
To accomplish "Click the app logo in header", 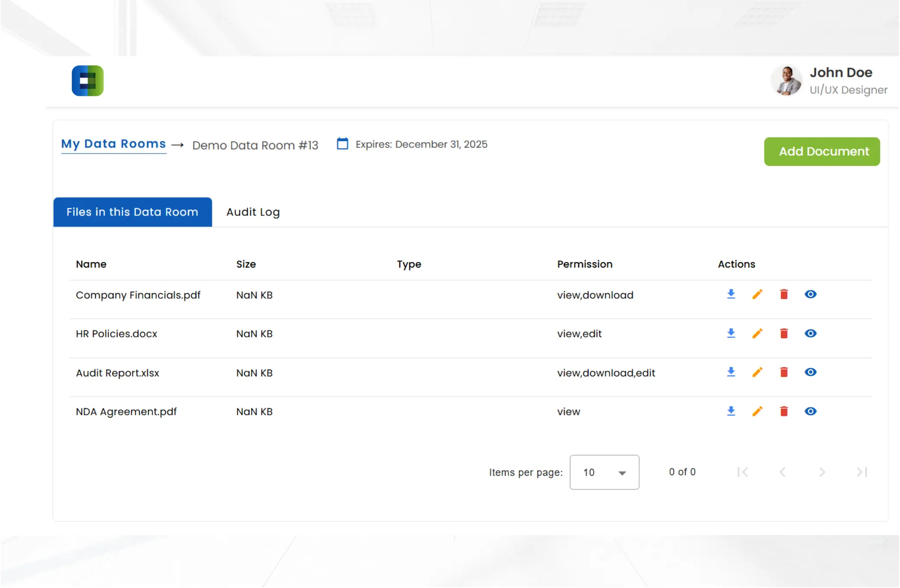I will pos(88,81).
